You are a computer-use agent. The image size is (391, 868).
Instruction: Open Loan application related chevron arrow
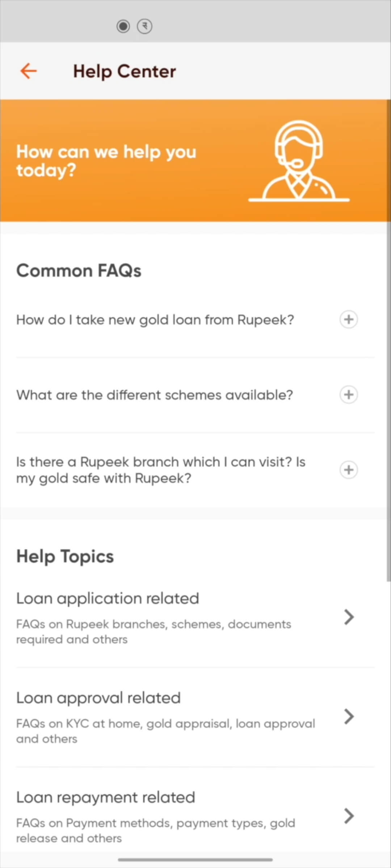tap(349, 617)
